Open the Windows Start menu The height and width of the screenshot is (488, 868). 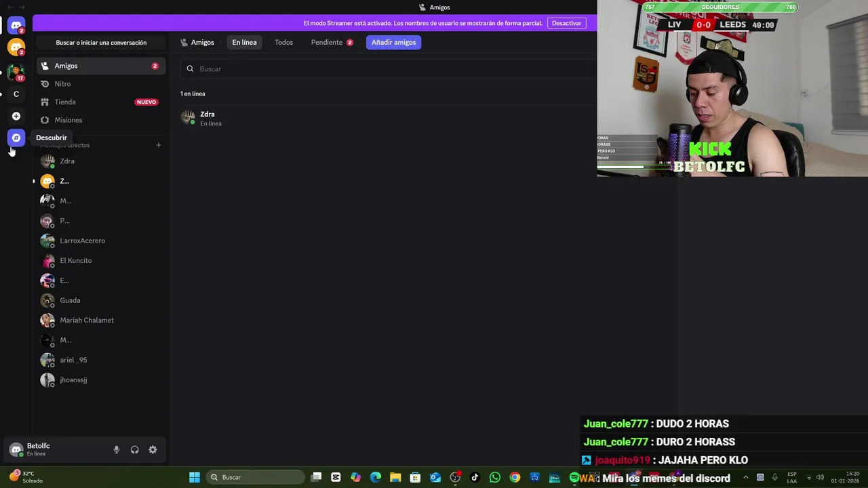point(195,477)
